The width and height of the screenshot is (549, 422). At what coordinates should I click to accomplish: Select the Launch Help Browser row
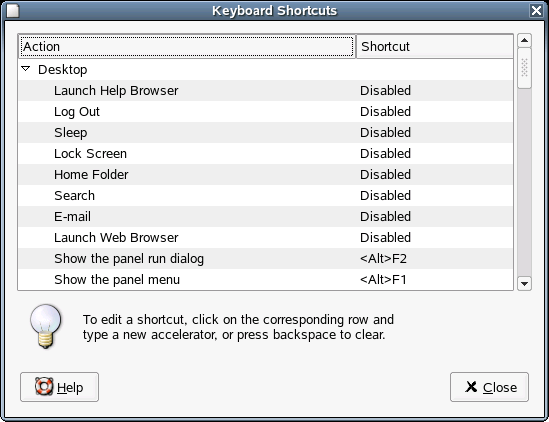pos(266,90)
